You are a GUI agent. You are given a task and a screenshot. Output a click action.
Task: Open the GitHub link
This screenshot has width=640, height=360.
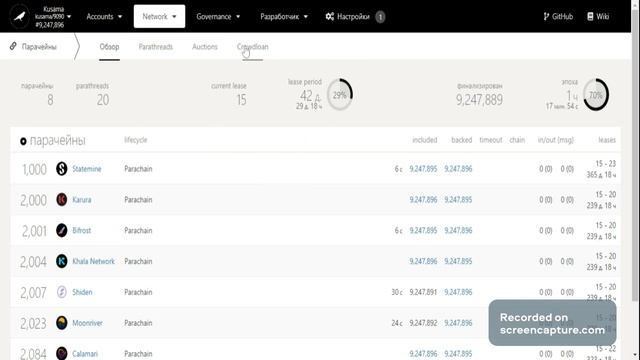click(558, 17)
